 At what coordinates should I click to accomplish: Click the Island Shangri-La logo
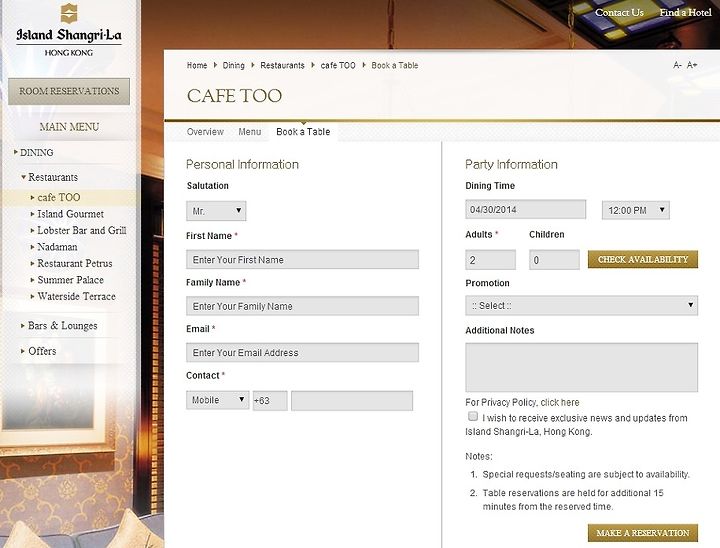point(69,30)
